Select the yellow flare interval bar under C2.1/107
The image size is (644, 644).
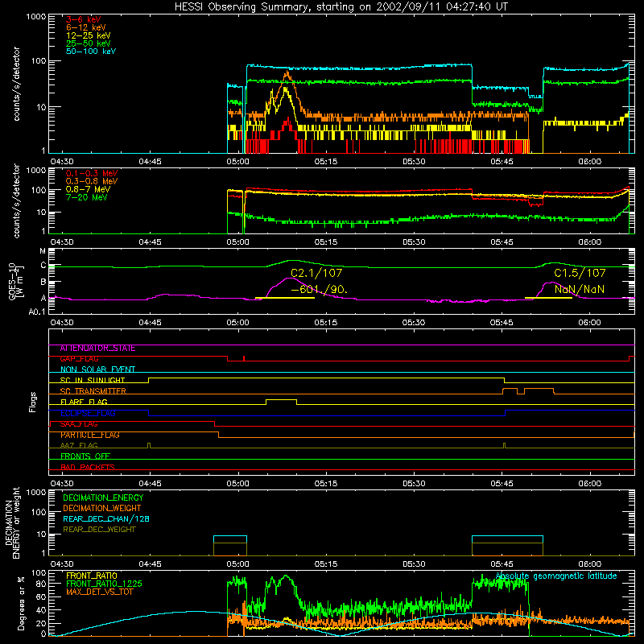(x=285, y=298)
